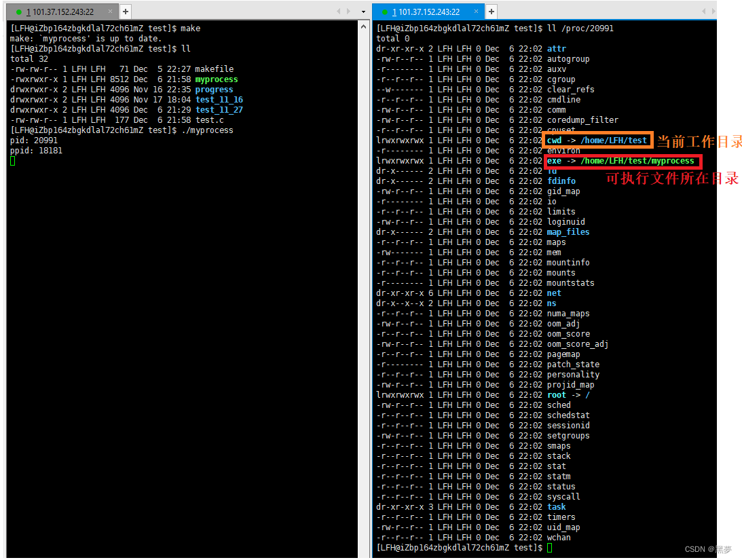Go to previous tab in left pane
The height and width of the screenshot is (560, 742).
(338, 12)
